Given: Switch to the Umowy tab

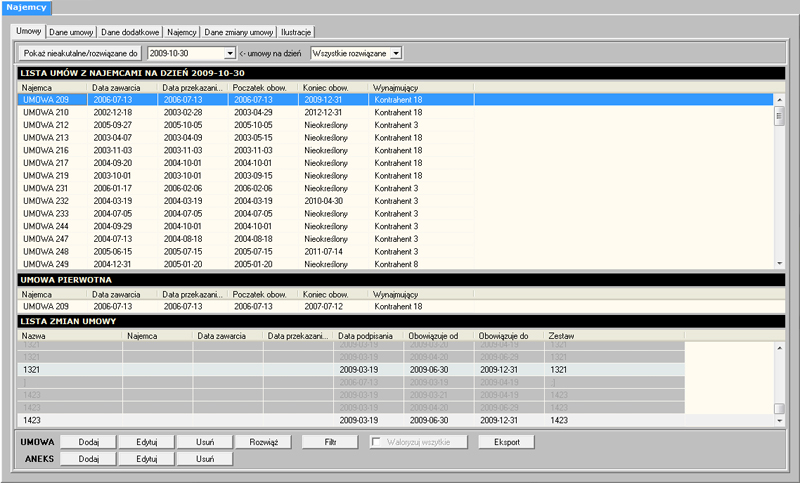Looking at the screenshot, I should (29, 31).
